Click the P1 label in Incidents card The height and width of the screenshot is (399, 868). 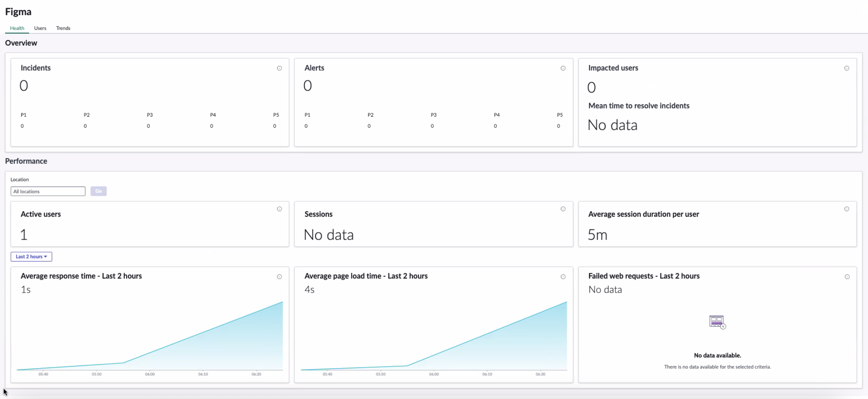pyautogui.click(x=24, y=115)
